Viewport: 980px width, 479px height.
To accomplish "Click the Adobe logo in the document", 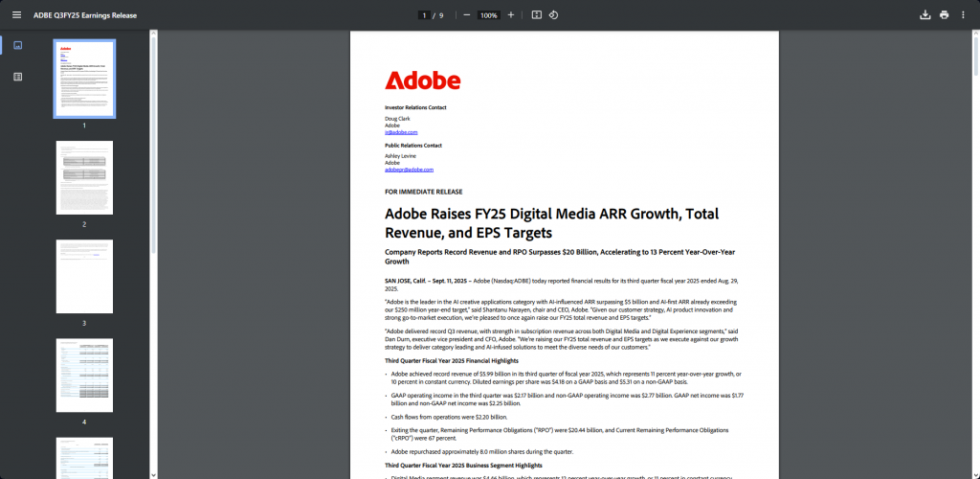I will tap(422, 80).
